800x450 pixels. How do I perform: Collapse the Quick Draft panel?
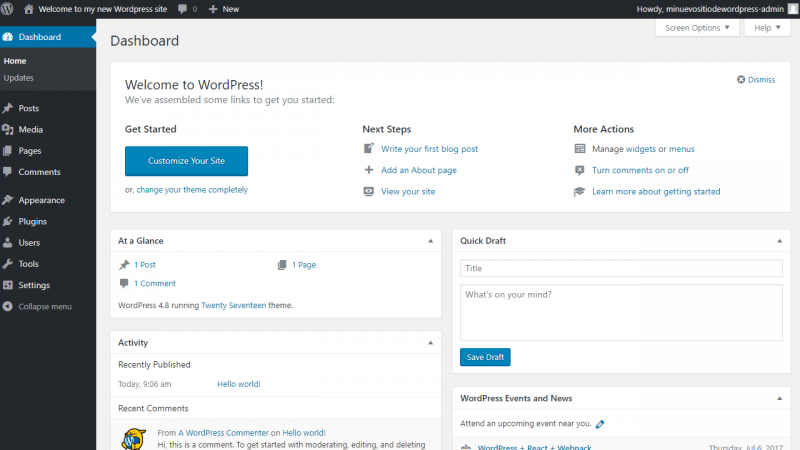(780, 241)
